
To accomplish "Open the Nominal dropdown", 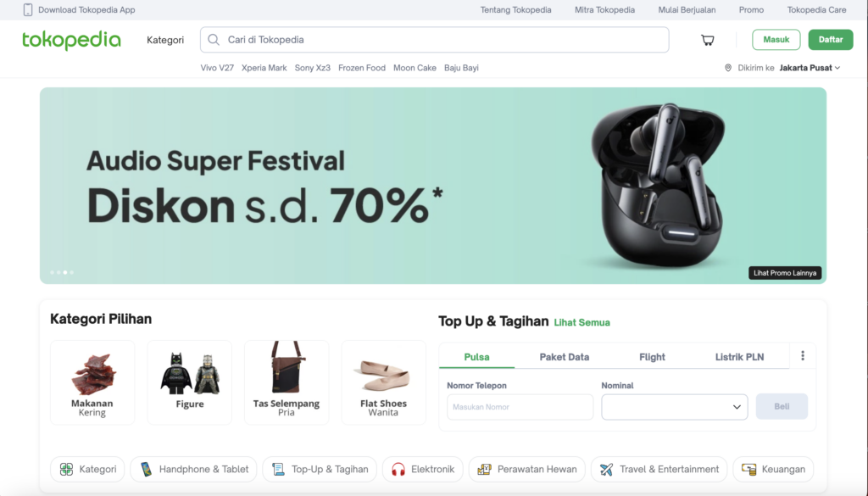I will click(x=674, y=406).
